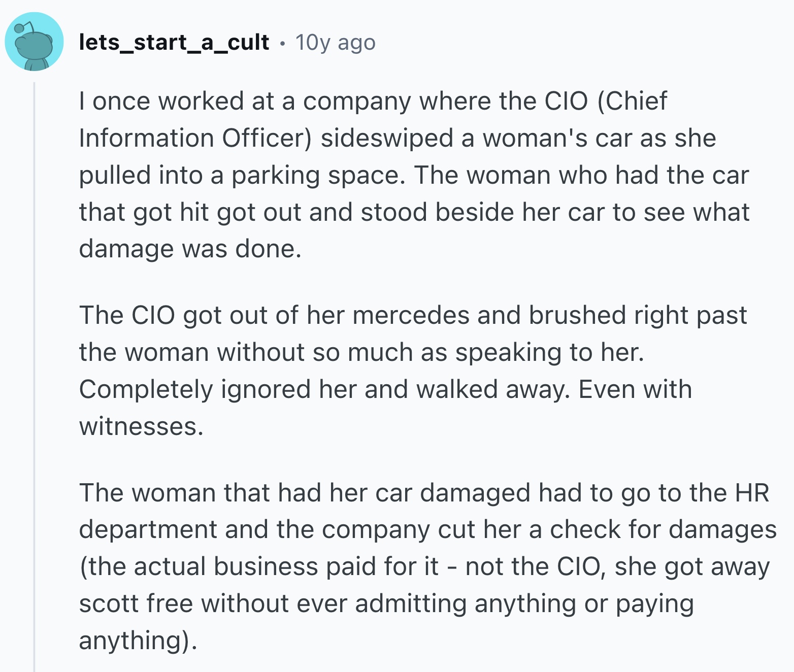Click the lets_start_a_cult Snoo avatar
The width and height of the screenshot is (794, 672).
pos(34,42)
